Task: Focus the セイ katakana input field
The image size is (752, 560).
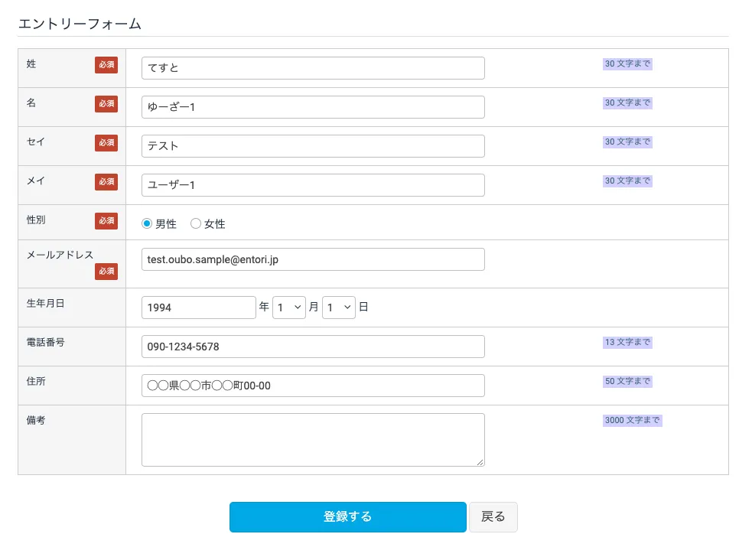Action: click(x=312, y=146)
